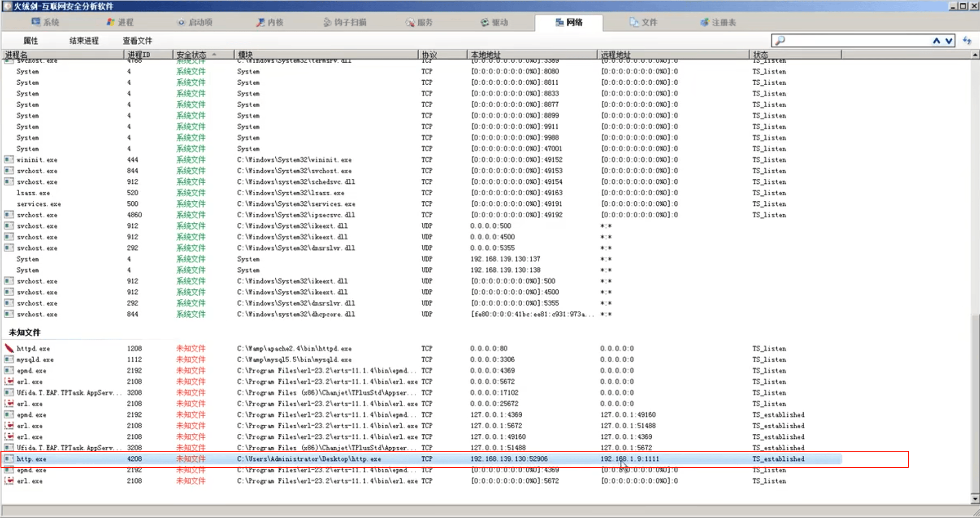
Task: Sort by 本地地址 column header
Action: click(532, 54)
